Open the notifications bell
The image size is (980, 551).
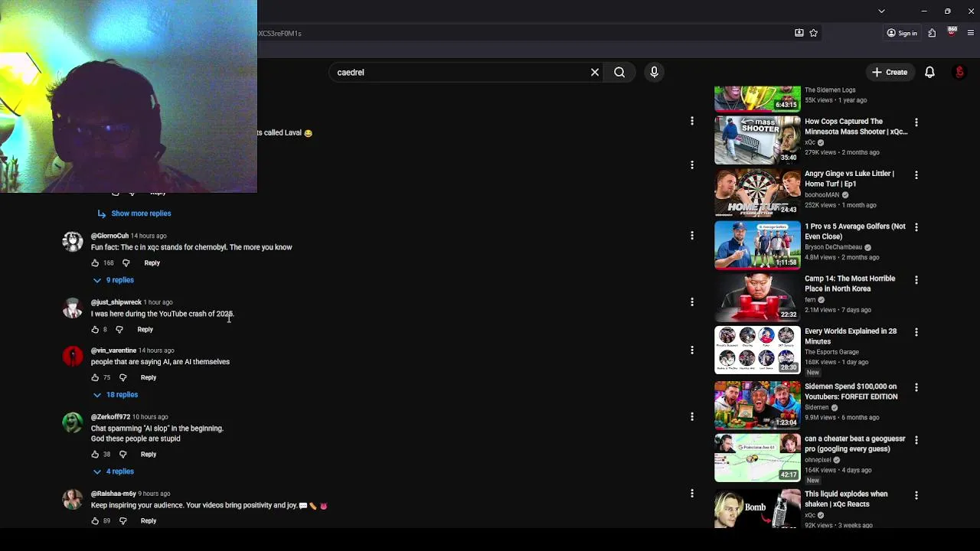tap(929, 72)
